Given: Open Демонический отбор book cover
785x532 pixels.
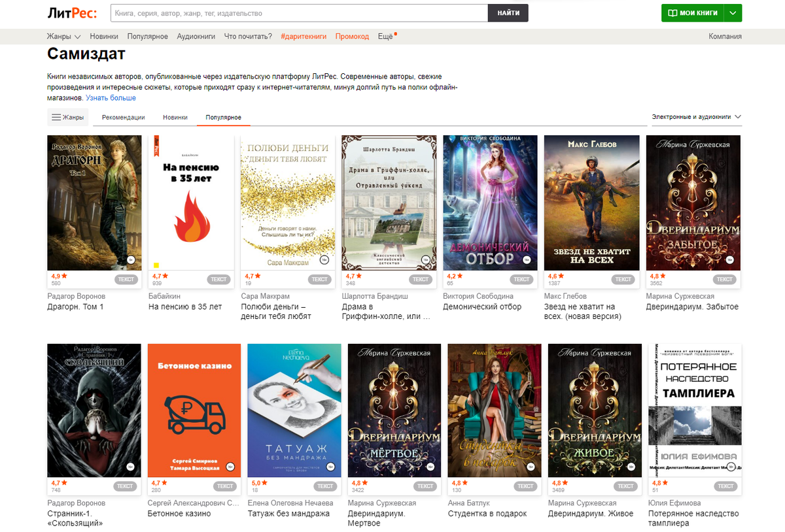Looking at the screenshot, I should point(490,203).
